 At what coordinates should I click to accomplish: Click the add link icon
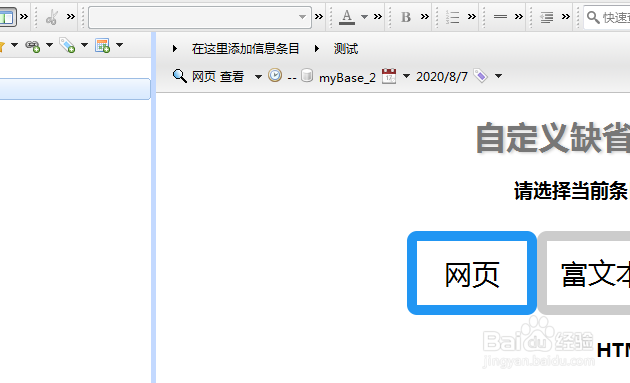pyautogui.click(x=33, y=46)
